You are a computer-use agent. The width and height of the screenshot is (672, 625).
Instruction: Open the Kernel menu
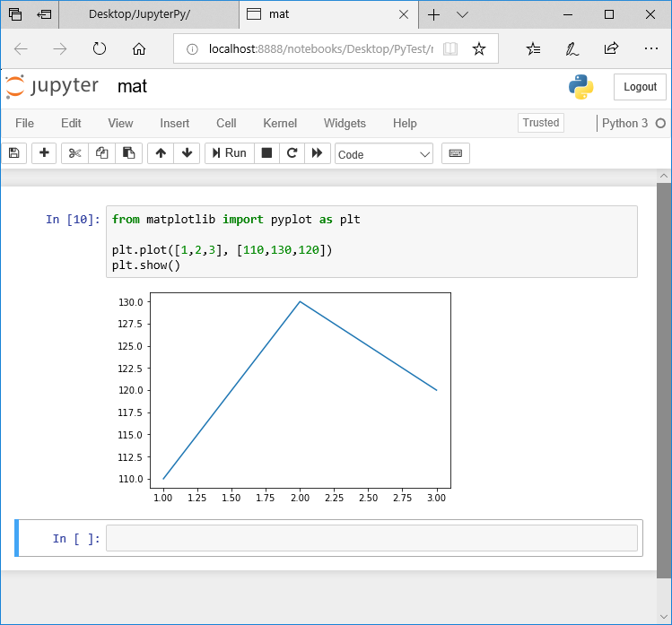280,124
